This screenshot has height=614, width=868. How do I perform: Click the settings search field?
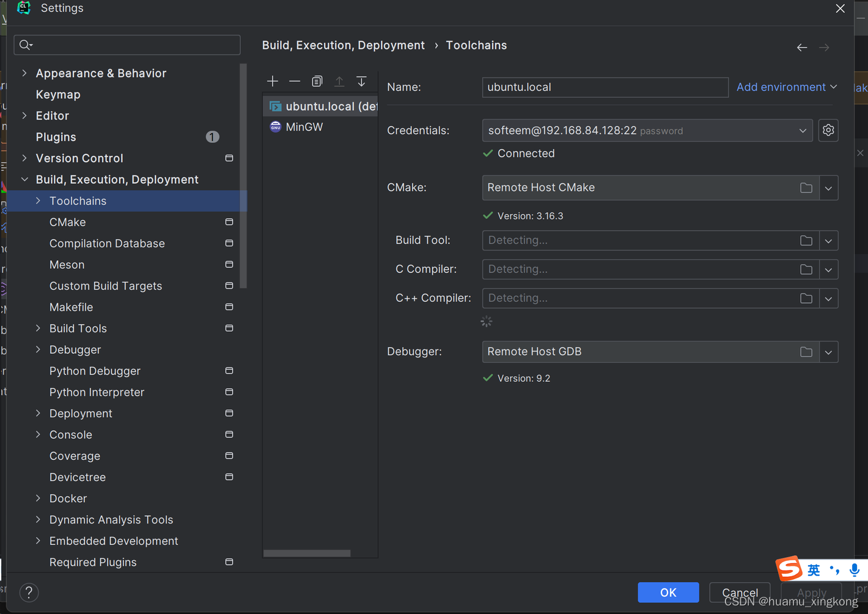[127, 45]
